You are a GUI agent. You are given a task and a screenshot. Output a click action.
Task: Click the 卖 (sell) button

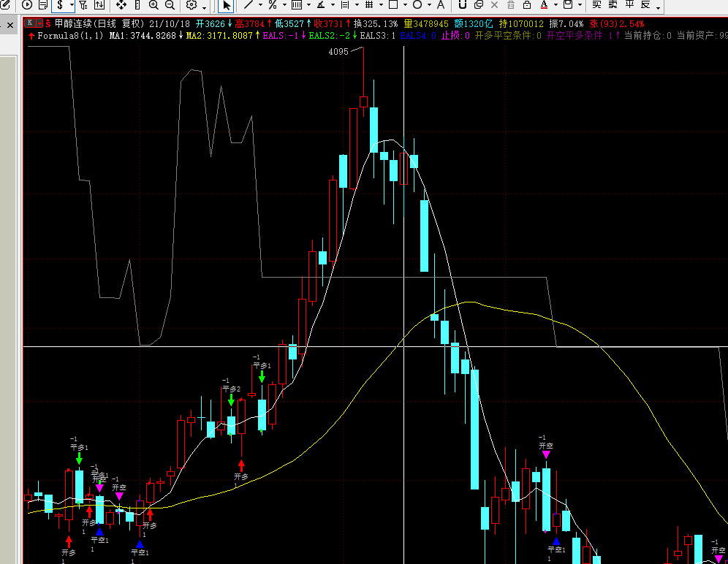613,4
